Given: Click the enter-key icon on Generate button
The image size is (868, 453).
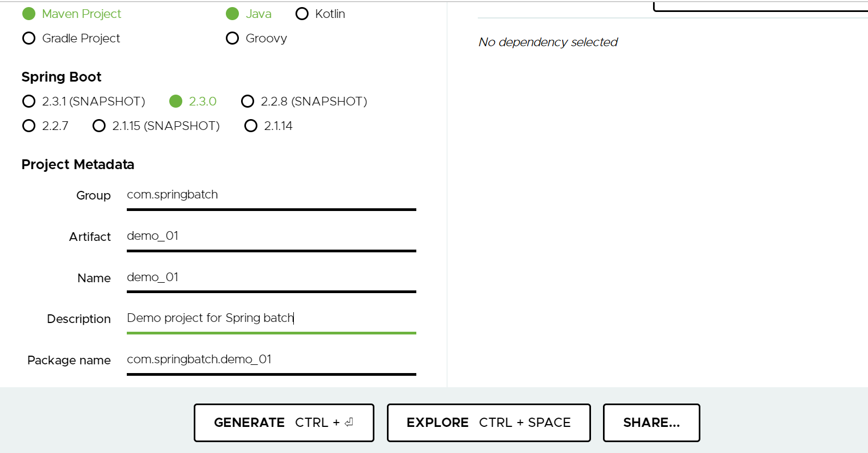Looking at the screenshot, I should pos(349,422).
